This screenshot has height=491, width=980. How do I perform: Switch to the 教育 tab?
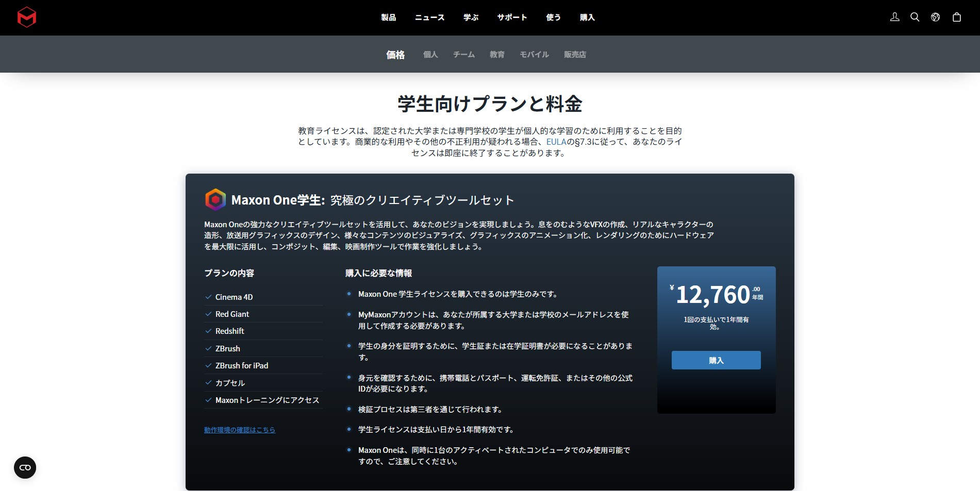pos(497,54)
